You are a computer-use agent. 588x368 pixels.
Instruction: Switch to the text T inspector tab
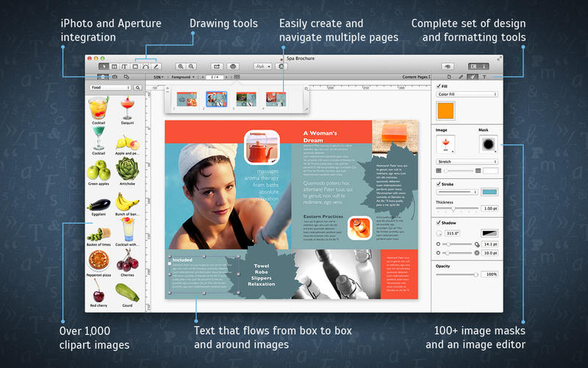click(x=484, y=77)
